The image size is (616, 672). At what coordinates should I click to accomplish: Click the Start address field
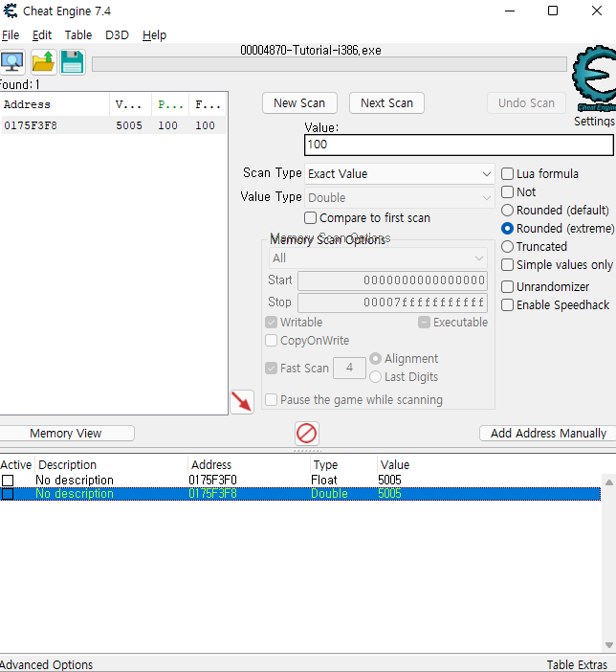(x=392, y=280)
